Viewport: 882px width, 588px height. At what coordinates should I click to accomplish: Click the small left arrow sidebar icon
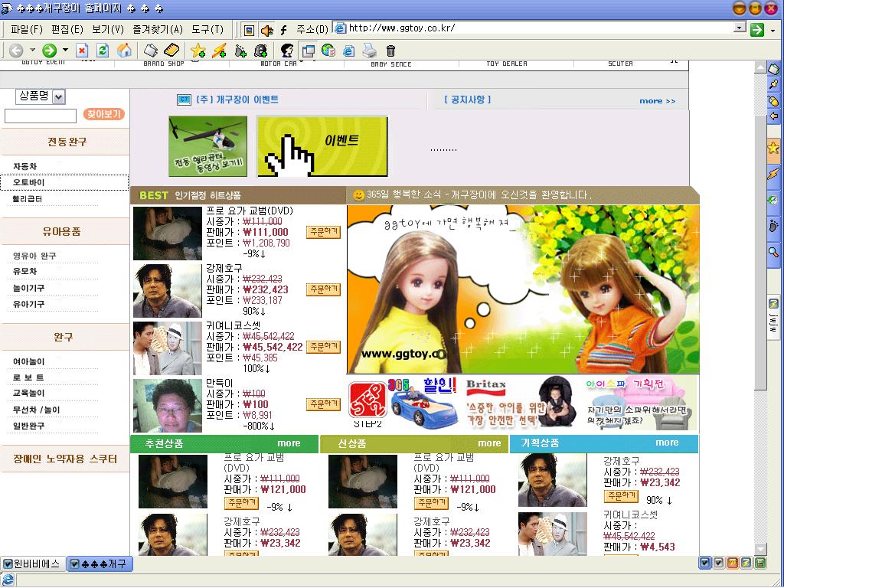click(x=773, y=116)
